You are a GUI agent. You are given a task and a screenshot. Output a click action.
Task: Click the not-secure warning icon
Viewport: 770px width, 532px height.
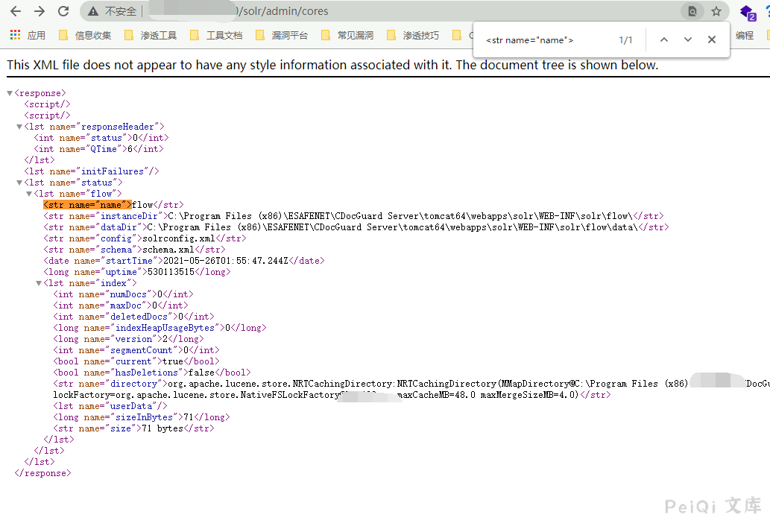(93, 11)
